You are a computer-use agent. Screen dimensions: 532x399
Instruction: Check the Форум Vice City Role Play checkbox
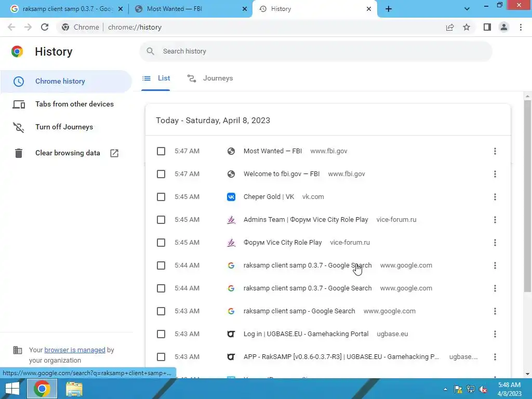[161, 243]
